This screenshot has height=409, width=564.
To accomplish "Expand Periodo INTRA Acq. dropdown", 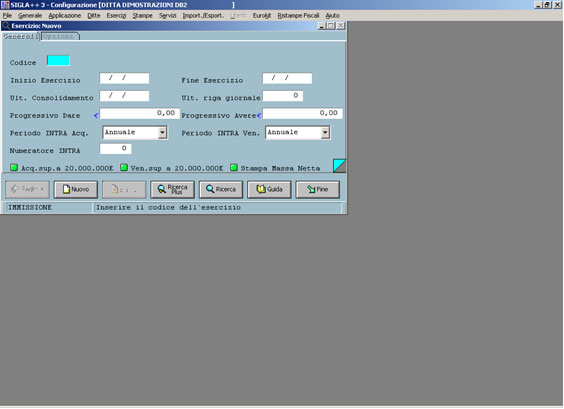I will [162, 132].
